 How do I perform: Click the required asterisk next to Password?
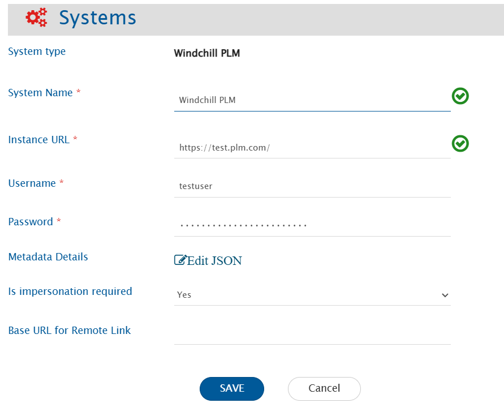(59, 220)
